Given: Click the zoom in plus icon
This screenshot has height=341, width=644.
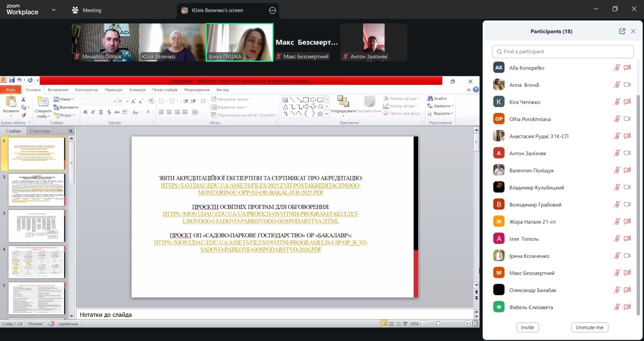Looking at the screenshot, I should click(467, 323).
